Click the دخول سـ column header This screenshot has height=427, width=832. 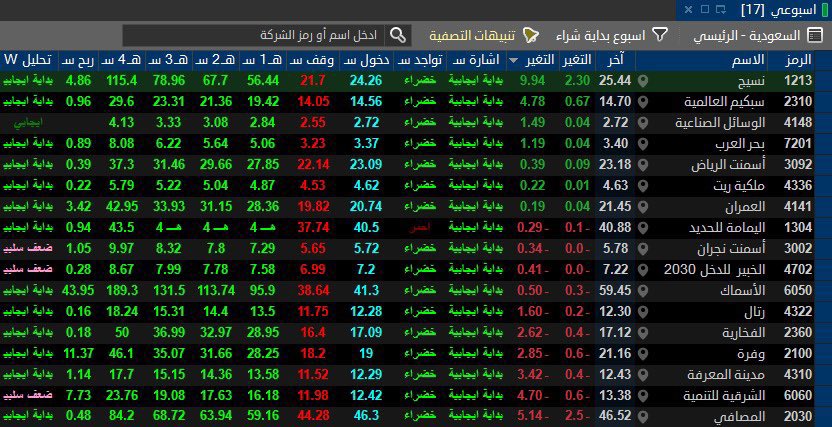pos(366,60)
